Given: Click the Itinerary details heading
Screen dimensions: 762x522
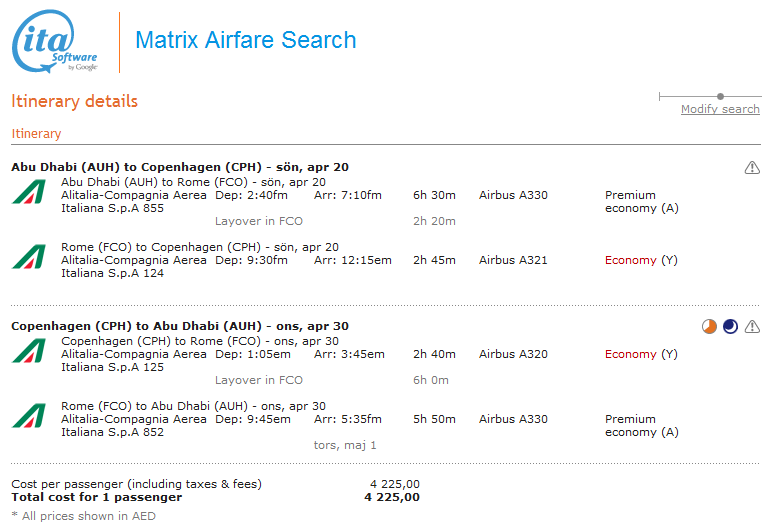Looking at the screenshot, I should [x=74, y=101].
